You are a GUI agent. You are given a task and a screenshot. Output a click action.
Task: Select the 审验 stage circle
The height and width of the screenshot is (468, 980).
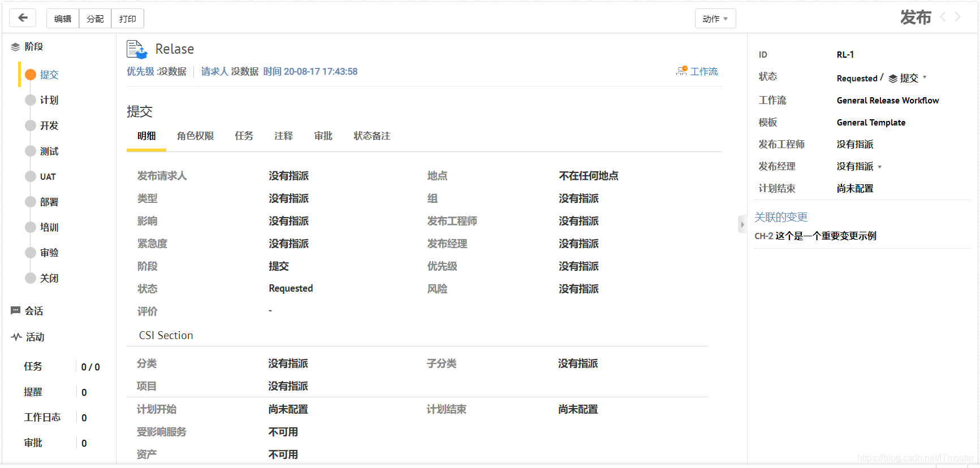(31, 253)
